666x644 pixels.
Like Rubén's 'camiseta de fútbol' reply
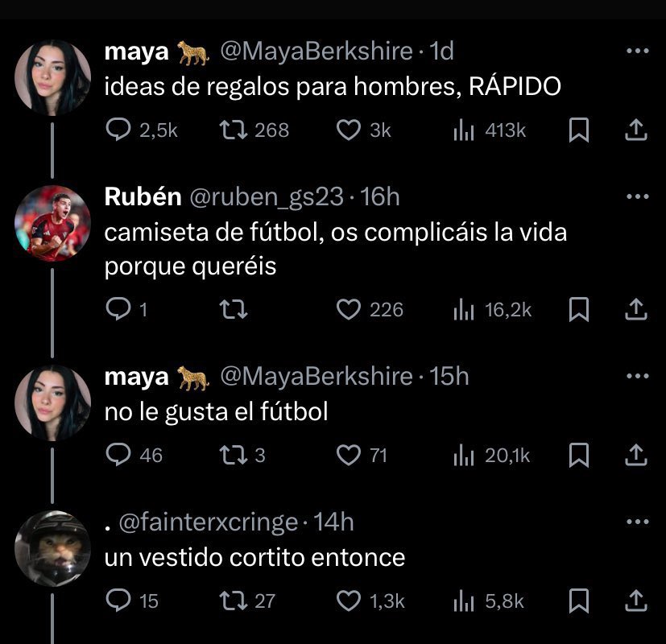pyautogui.click(x=349, y=309)
